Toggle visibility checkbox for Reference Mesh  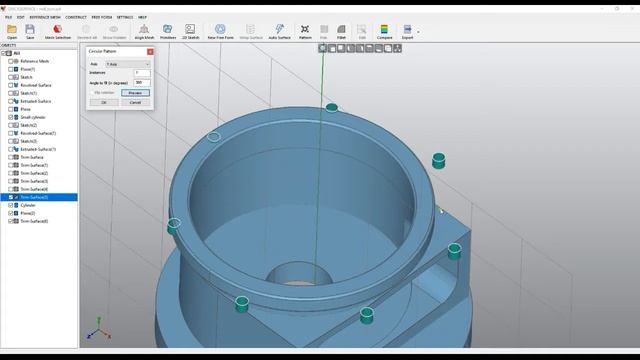pos(11,61)
